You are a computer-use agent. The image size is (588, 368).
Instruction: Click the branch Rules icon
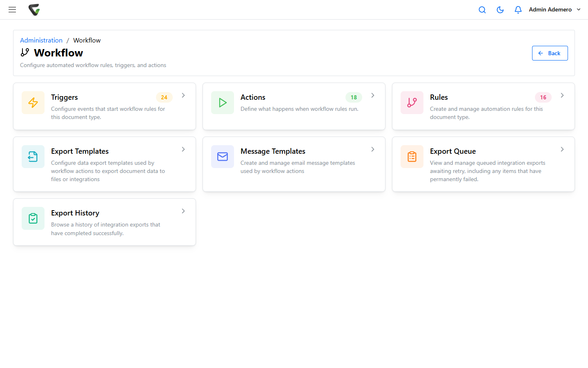point(412,103)
